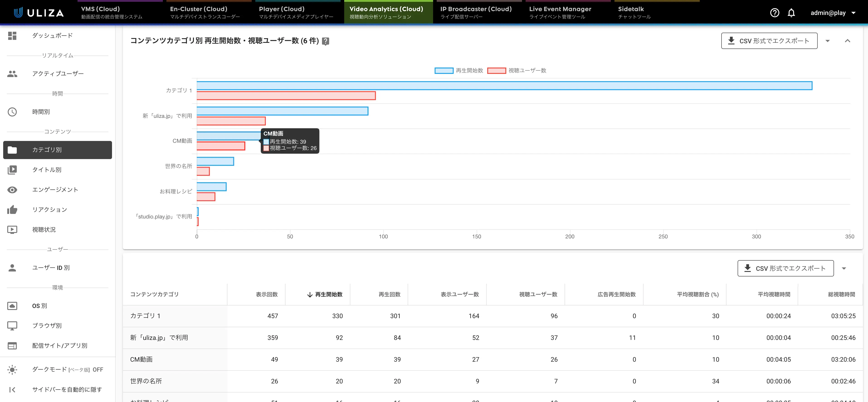Click the カテゴリ別 sidebar icon
The height and width of the screenshot is (402, 868).
coord(13,149)
